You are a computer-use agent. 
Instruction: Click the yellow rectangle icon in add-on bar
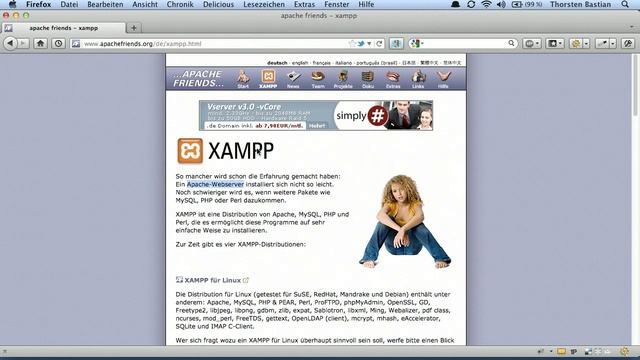(x=562, y=351)
